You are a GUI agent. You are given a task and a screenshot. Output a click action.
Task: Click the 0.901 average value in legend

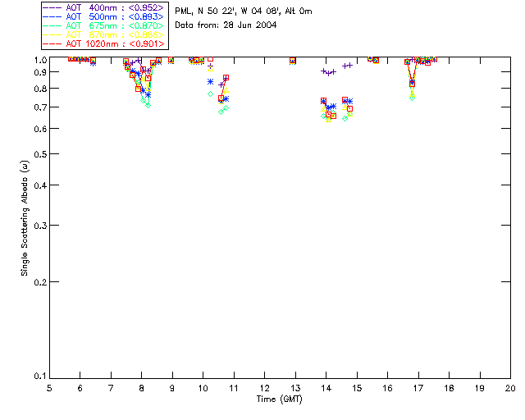coord(147,43)
